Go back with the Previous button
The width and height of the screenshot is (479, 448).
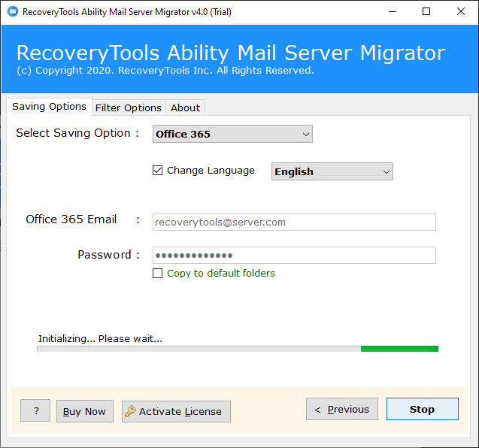[342, 409]
